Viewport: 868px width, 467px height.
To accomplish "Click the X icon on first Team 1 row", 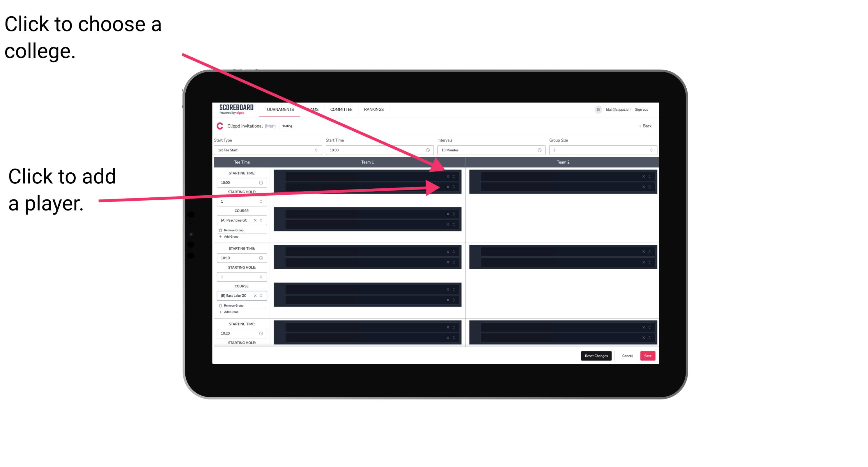I will (448, 176).
